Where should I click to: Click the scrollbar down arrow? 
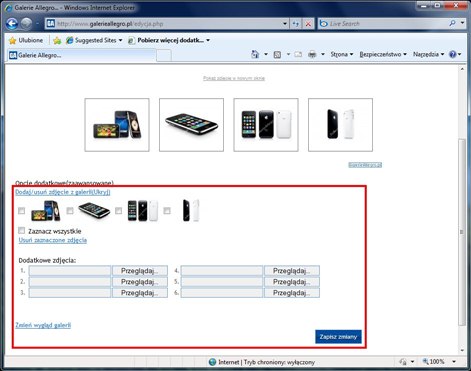[462, 350]
